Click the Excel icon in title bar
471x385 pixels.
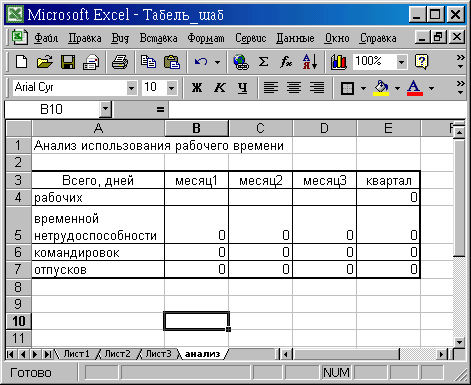pyautogui.click(x=15, y=15)
